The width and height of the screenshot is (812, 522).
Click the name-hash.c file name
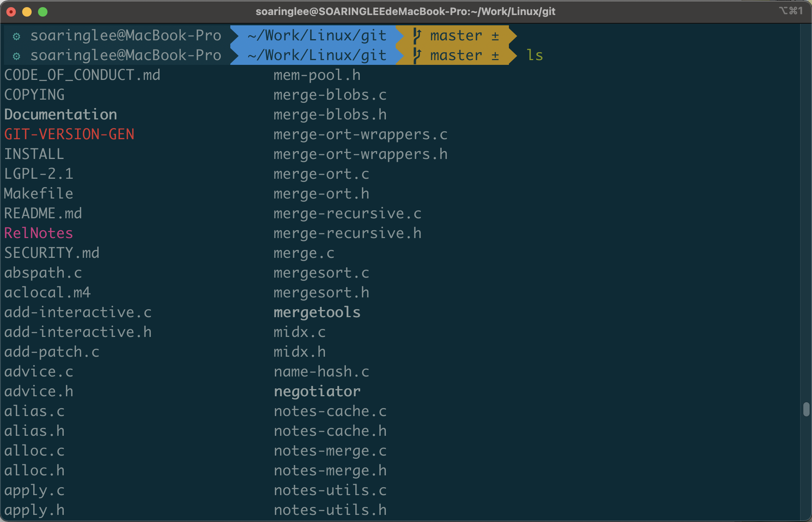[x=322, y=372]
